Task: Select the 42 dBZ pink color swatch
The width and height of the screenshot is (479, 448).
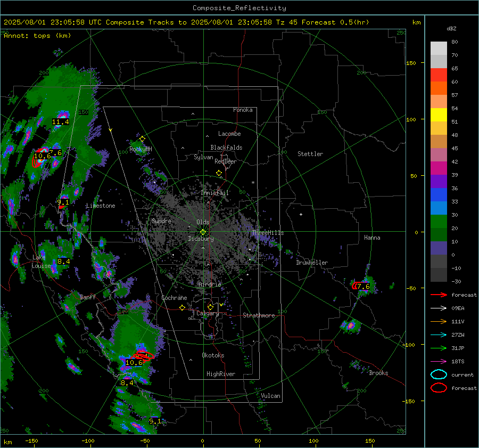Action: pos(439,168)
